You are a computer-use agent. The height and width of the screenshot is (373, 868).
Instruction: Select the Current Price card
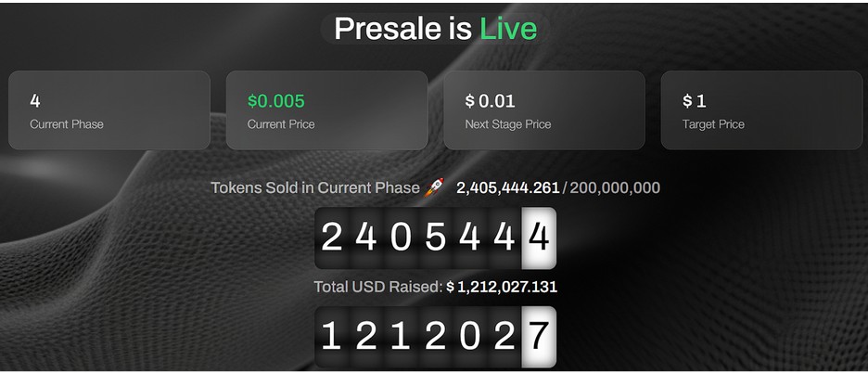point(326,109)
